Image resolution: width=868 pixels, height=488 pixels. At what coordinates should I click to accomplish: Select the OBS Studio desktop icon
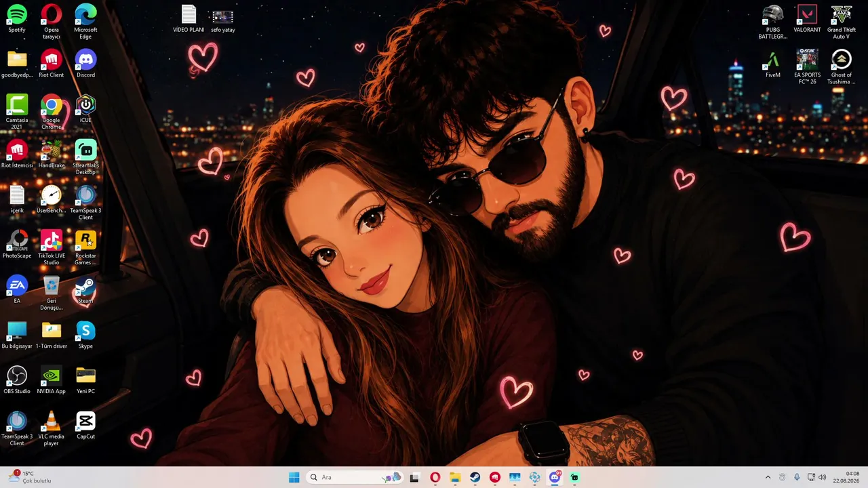pyautogui.click(x=17, y=380)
